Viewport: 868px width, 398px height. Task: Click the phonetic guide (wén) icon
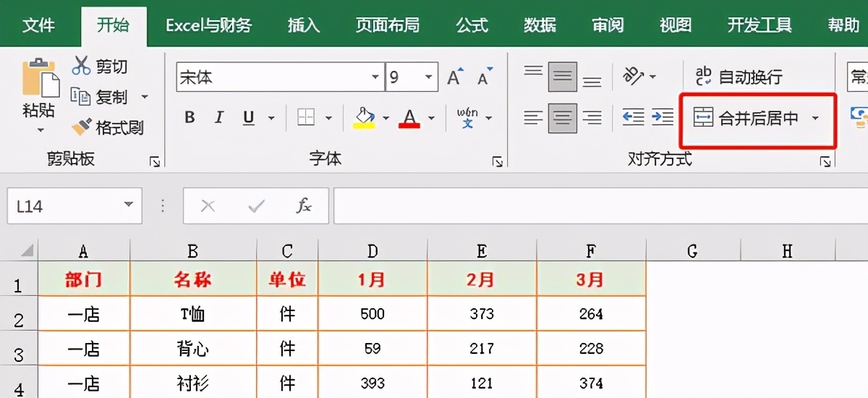click(x=468, y=117)
